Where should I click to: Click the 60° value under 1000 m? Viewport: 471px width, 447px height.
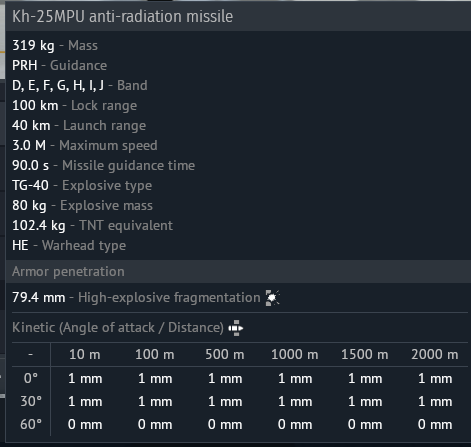[295, 424]
